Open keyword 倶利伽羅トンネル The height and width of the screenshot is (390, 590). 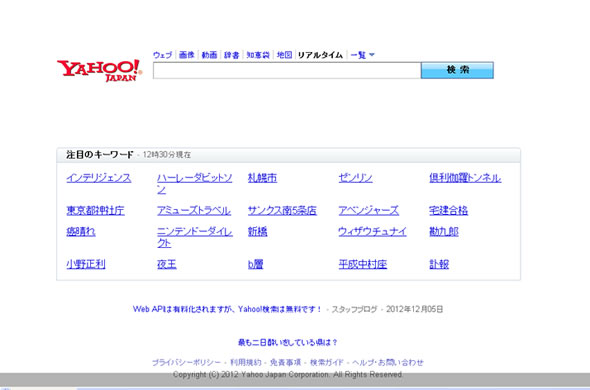click(x=465, y=178)
